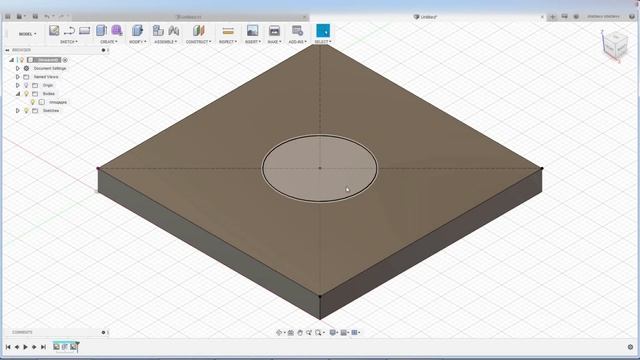This screenshot has width=640, height=360.
Task: Click the Extrude icon in Create group
Action: pyautogui.click(x=101, y=31)
